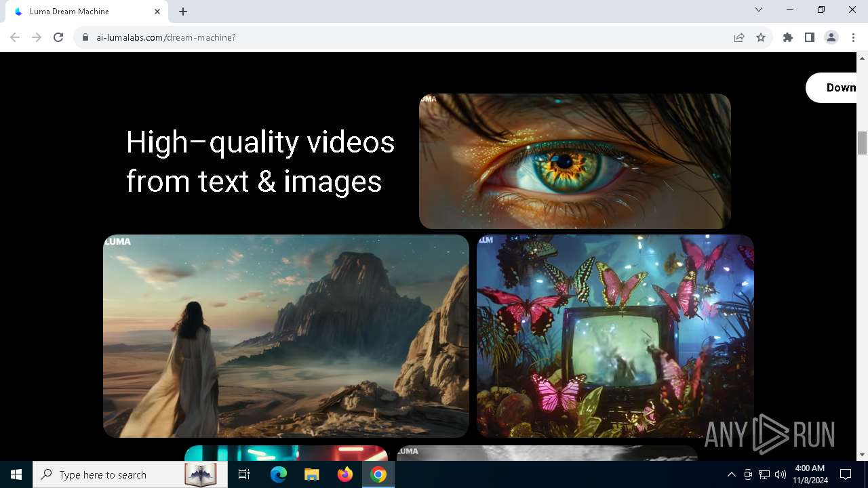This screenshot has width=868, height=488.
Task: Click the High-quality videos heading text
Action: click(x=260, y=162)
